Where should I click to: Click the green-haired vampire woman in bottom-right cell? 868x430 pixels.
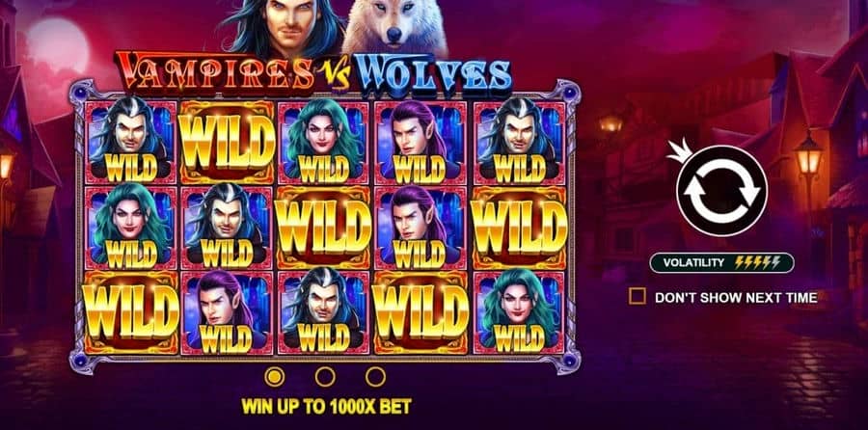(519, 312)
